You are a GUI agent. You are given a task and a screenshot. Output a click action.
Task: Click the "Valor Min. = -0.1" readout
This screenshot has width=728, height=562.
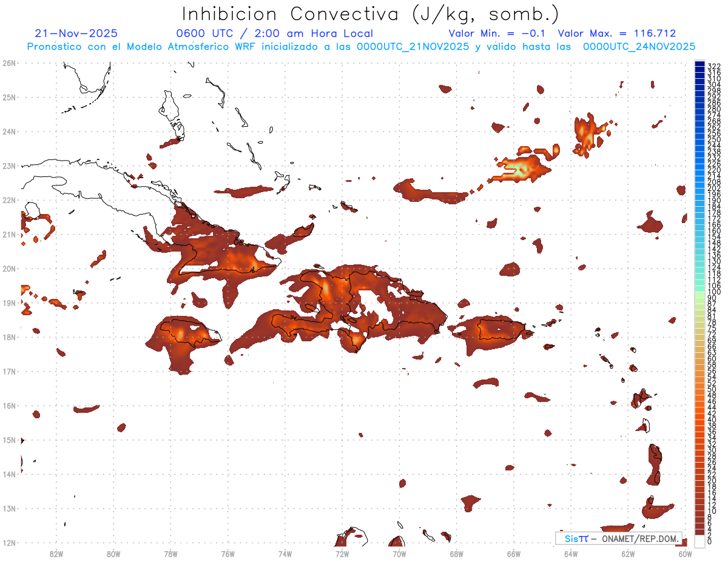point(497,33)
